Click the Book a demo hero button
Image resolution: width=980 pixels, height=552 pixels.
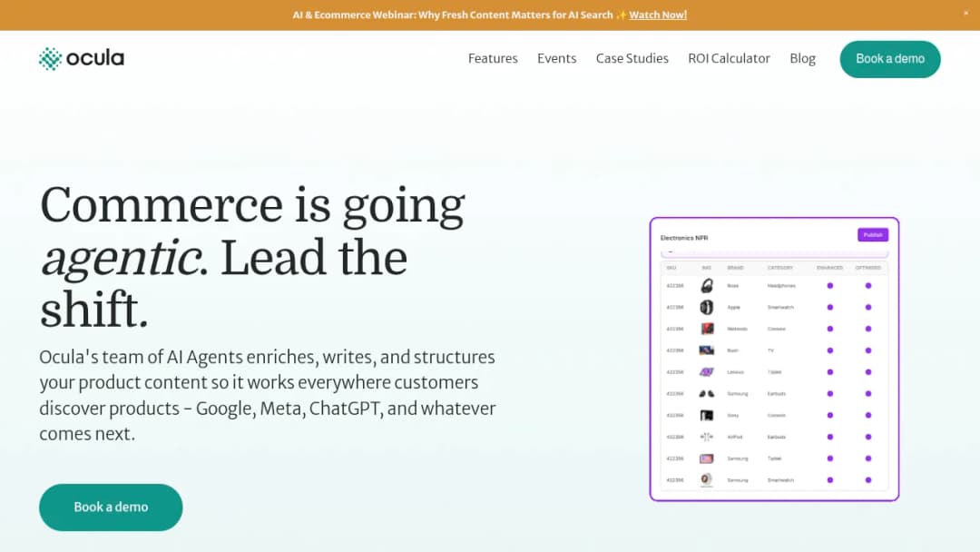tap(111, 507)
